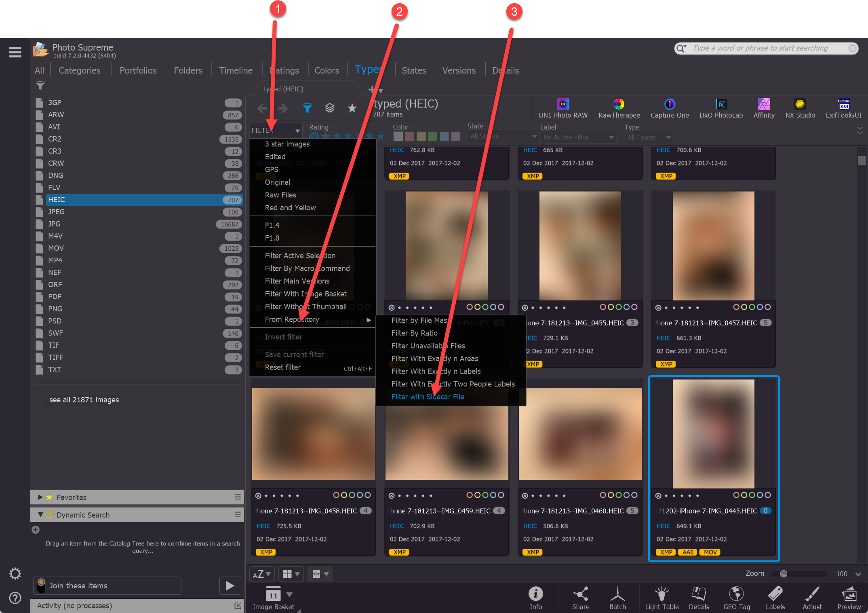
Task: Click see all 21871 images
Action: (84, 400)
